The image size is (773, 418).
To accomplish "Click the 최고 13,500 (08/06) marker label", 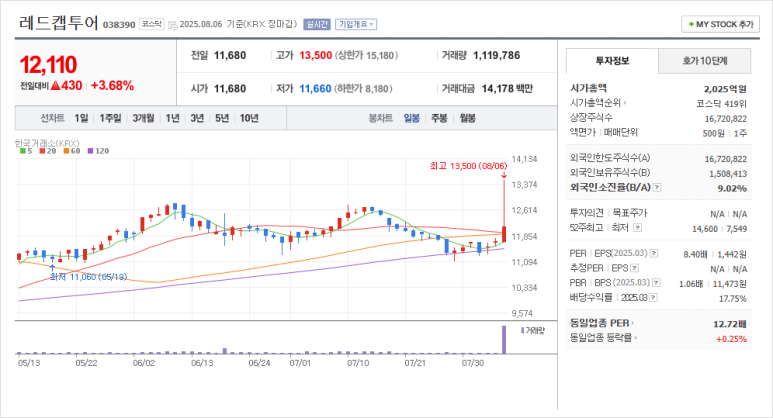I will pyautogui.click(x=468, y=166).
